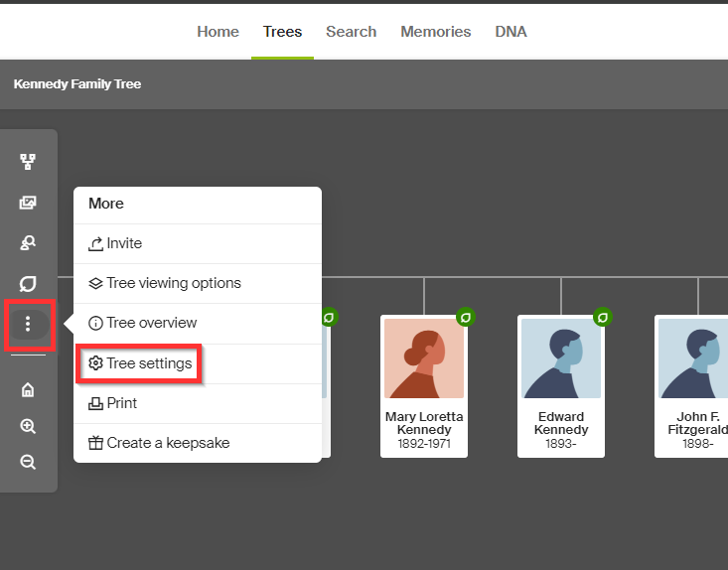This screenshot has width=728, height=570.
Task: Click the green leaf hint on Mary Loretta Kennedy
Action: click(465, 318)
